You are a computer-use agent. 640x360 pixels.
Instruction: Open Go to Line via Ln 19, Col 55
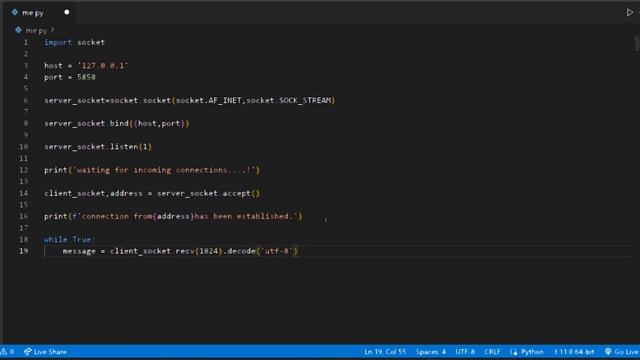(x=385, y=351)
